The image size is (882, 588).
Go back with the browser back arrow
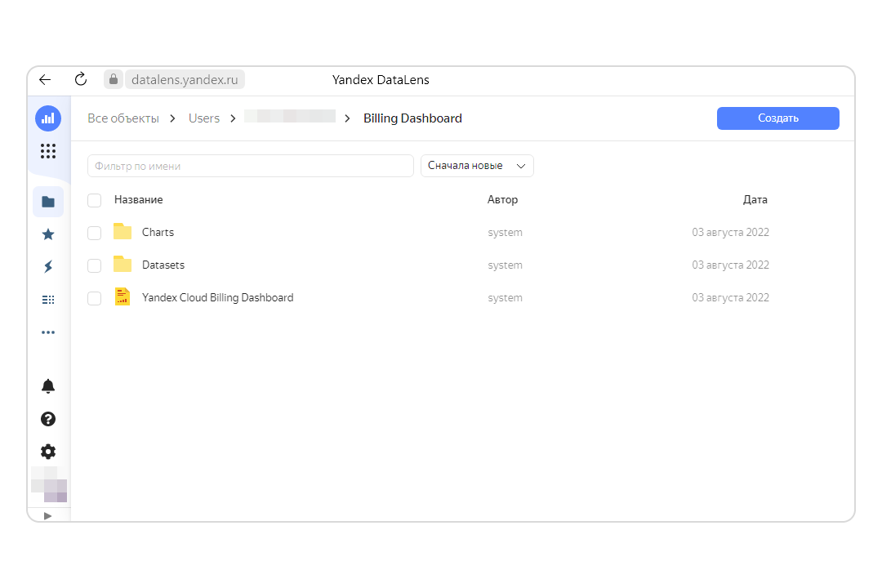pos(45,79)
